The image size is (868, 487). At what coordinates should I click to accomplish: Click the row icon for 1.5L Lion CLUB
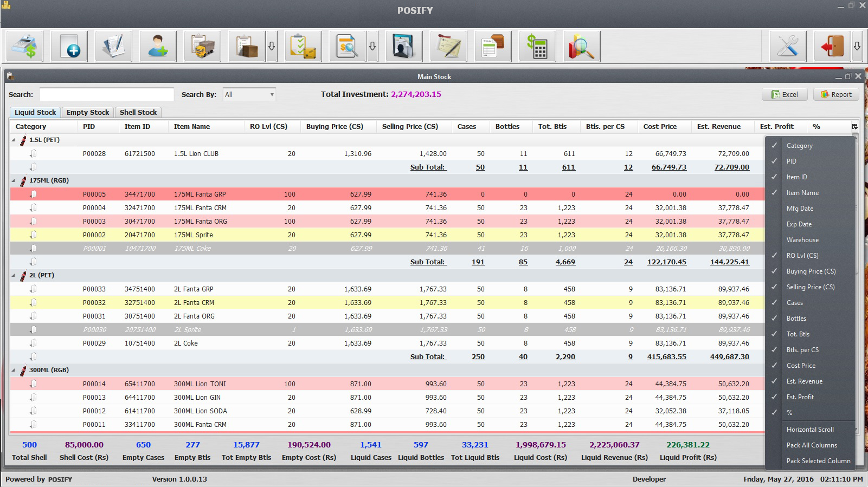33,153
